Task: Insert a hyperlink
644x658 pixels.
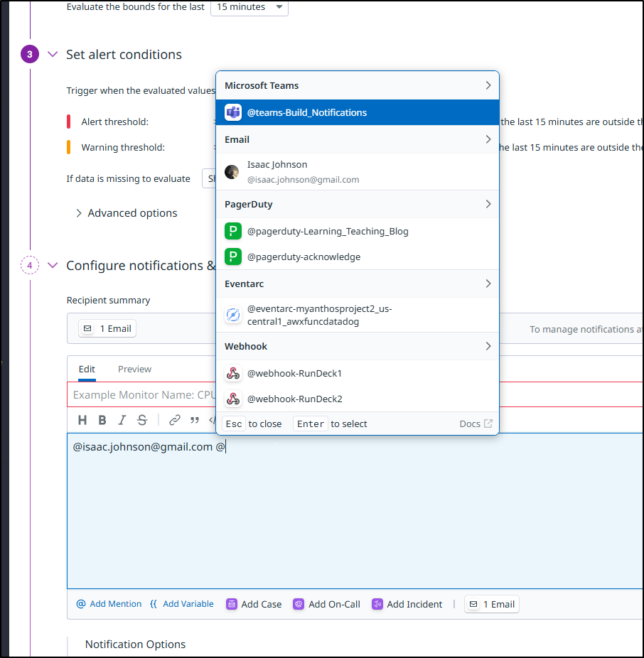Action: (x=175, y=420)
